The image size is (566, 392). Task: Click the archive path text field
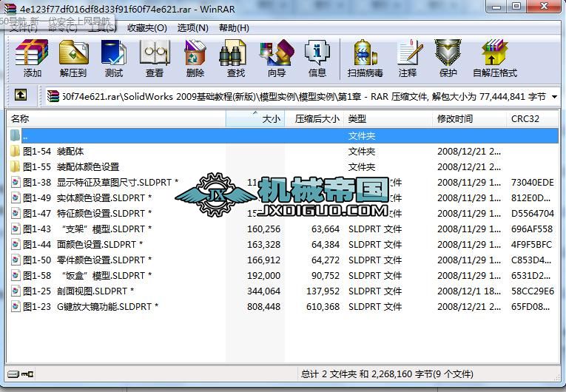point(304,96)
